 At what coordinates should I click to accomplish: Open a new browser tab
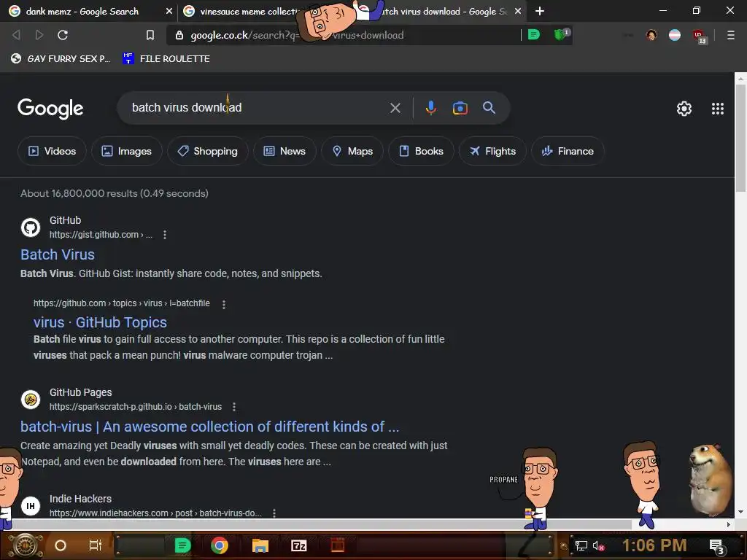click(x=539, y=11)
